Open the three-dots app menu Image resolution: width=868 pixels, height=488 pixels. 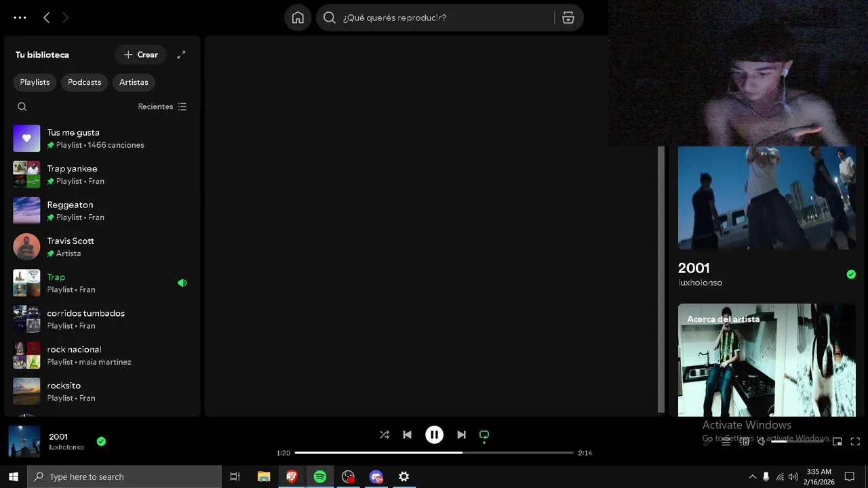[20, 18]
